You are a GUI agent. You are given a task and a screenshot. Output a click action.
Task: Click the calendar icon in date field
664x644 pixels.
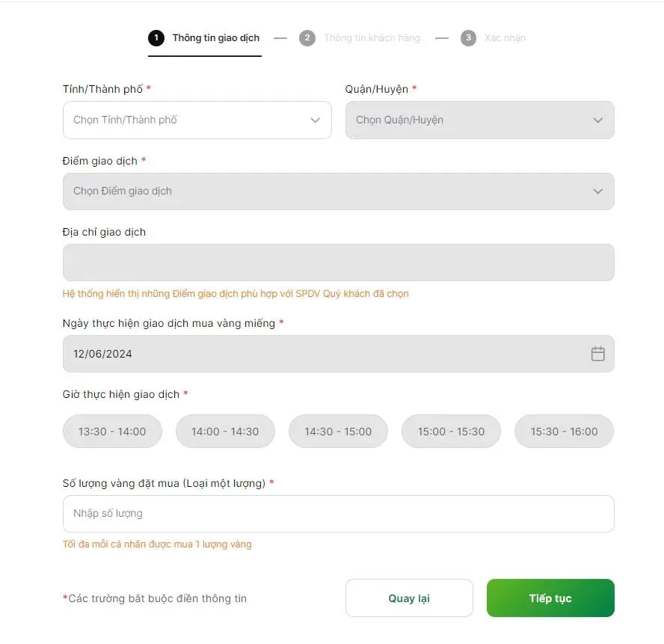point(597,354)
